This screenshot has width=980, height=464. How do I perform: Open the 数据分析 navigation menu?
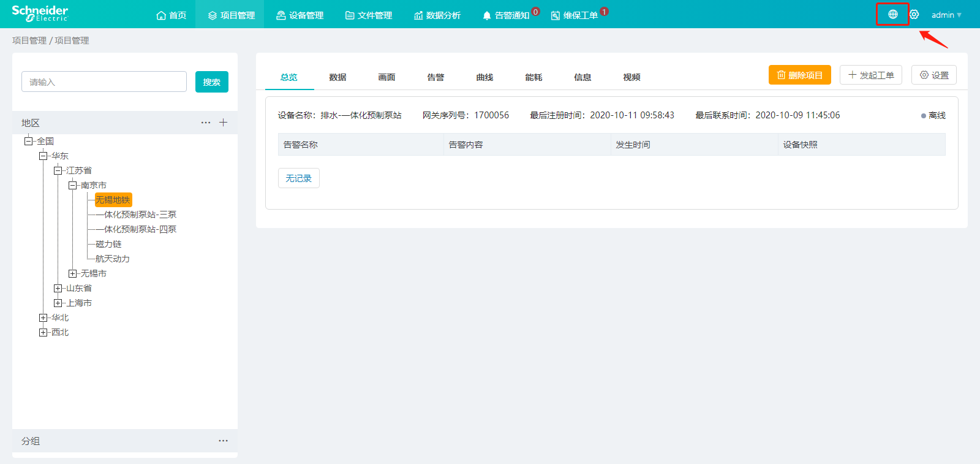point(437,15)
